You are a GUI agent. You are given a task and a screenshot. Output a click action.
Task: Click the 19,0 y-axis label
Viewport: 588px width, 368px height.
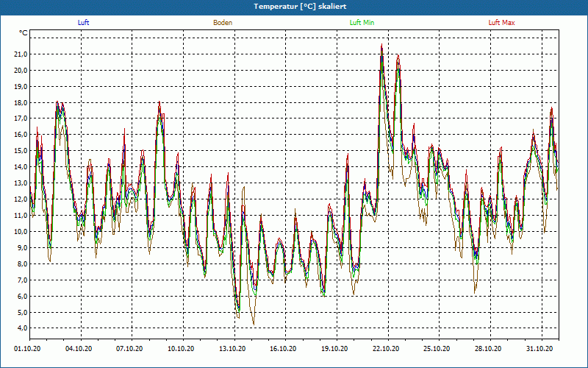click(21, 87)
